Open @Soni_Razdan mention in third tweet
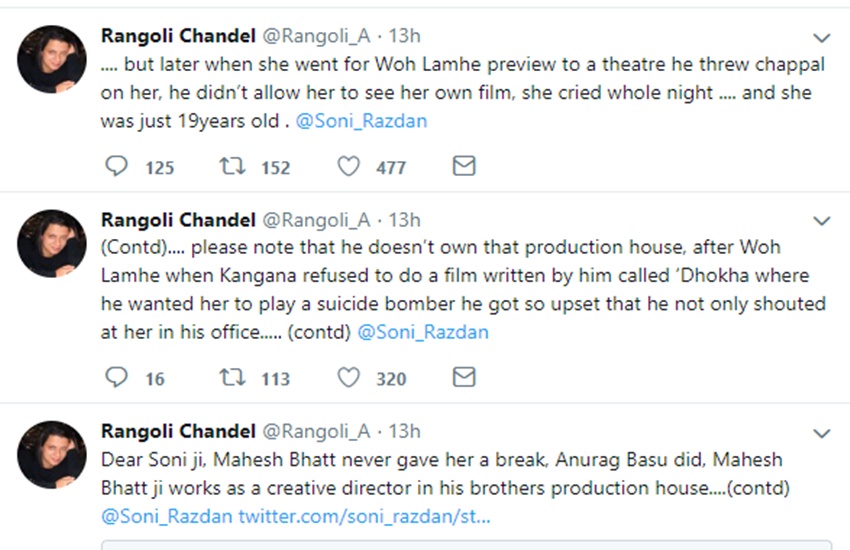 click(167, 516)
